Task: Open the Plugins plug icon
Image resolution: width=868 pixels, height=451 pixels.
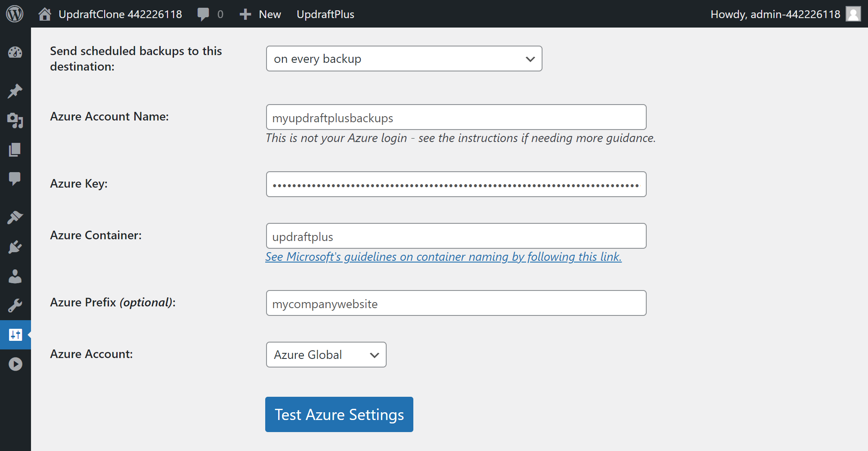Action: (x=15, y=247)
